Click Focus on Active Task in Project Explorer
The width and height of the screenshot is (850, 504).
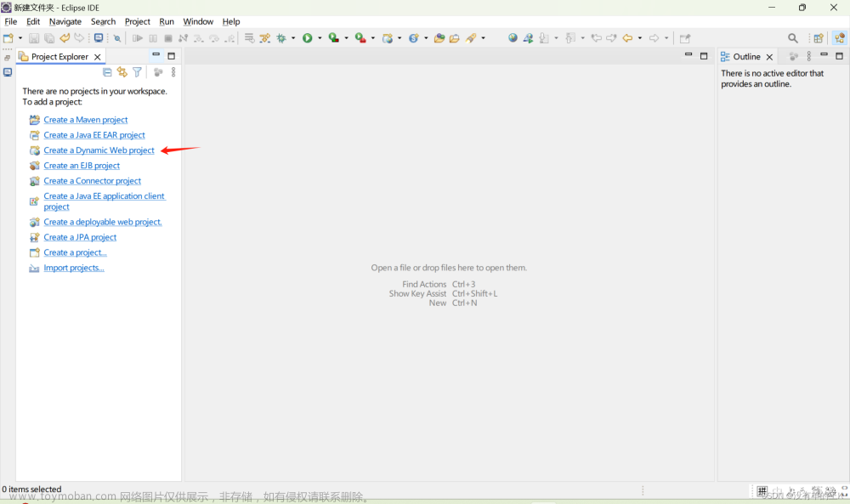coord(158,72)
